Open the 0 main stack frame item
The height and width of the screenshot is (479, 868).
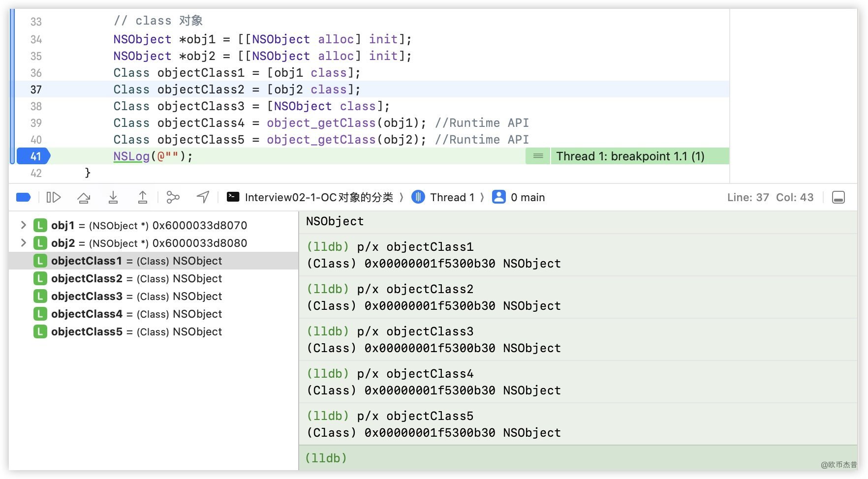pos(527,197)
